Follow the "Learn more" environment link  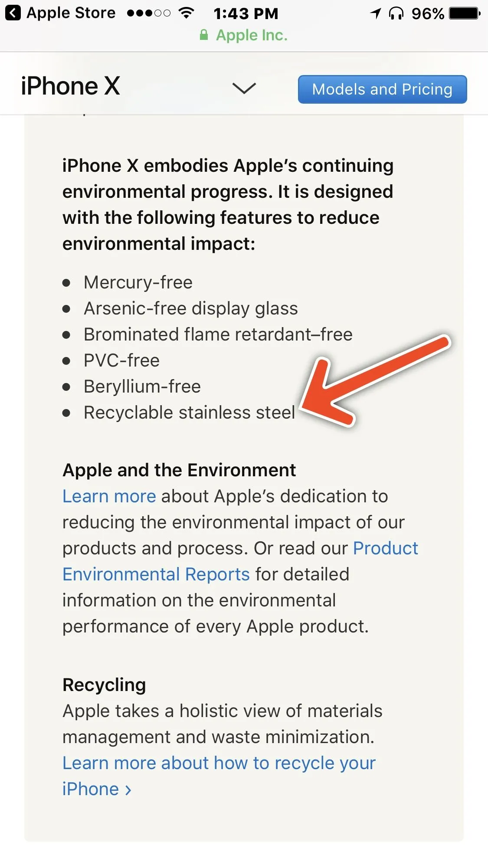[x=109, y=496]
